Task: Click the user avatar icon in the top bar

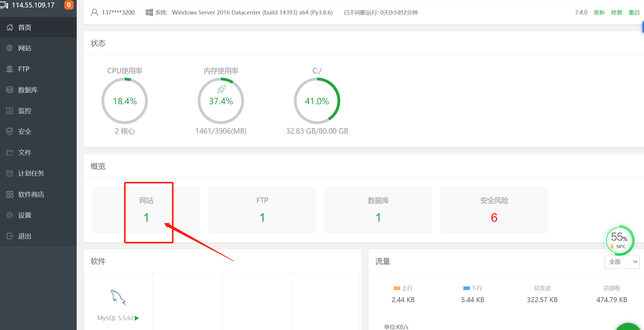Action: tap(94, 12)
